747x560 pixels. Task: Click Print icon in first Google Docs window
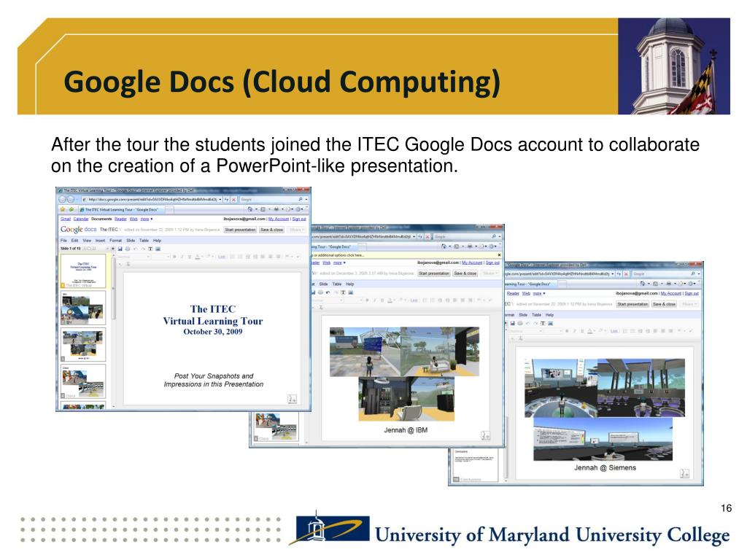128,249
